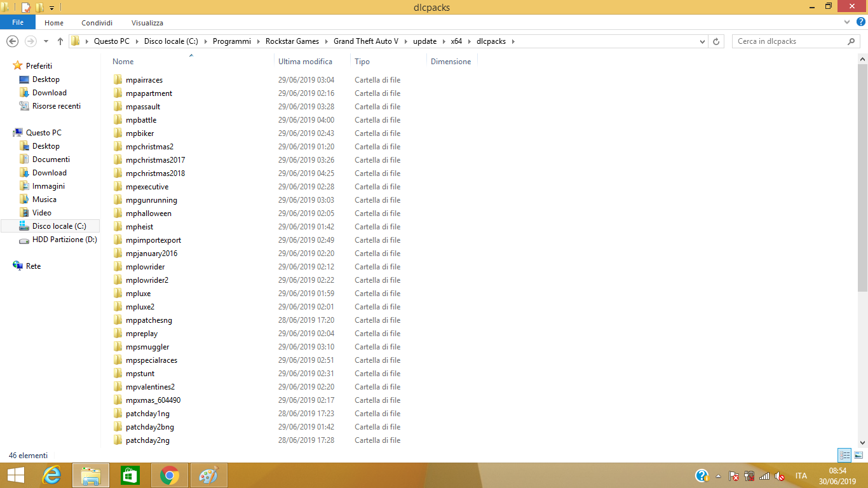Open the File menu
Image resolution: width=868 pixels, height=488 pixels.
pyautogui.click(x=18, y=22)
